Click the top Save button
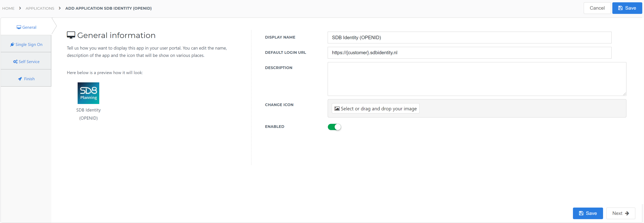This screenshot has width=644, height=223. point(627,8)
